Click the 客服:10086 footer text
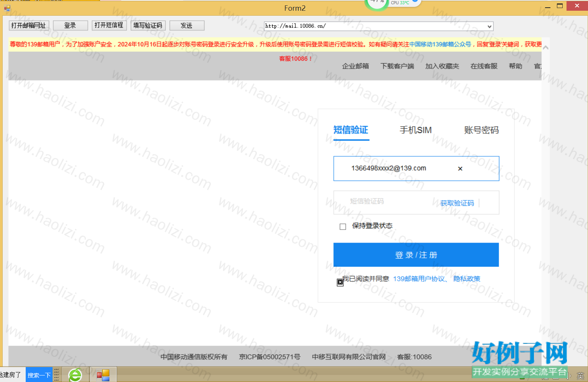The width and height of the screenshot is (588, 382). click(414, 357)
